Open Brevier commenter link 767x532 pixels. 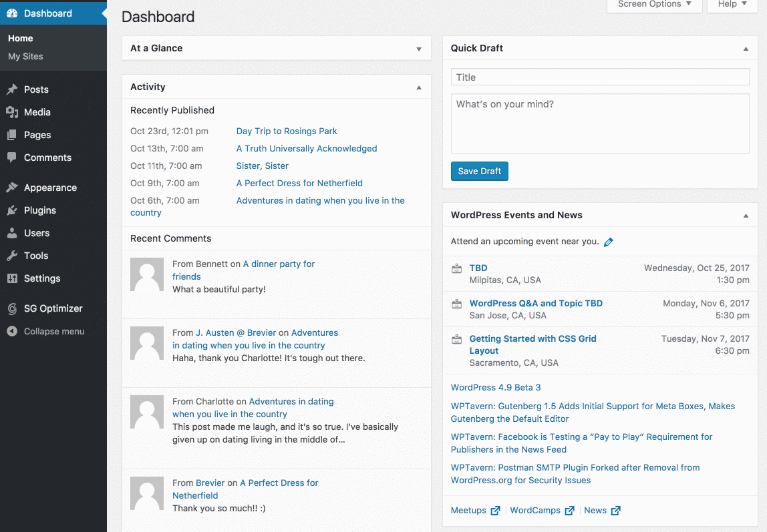(x=210, y=483)
